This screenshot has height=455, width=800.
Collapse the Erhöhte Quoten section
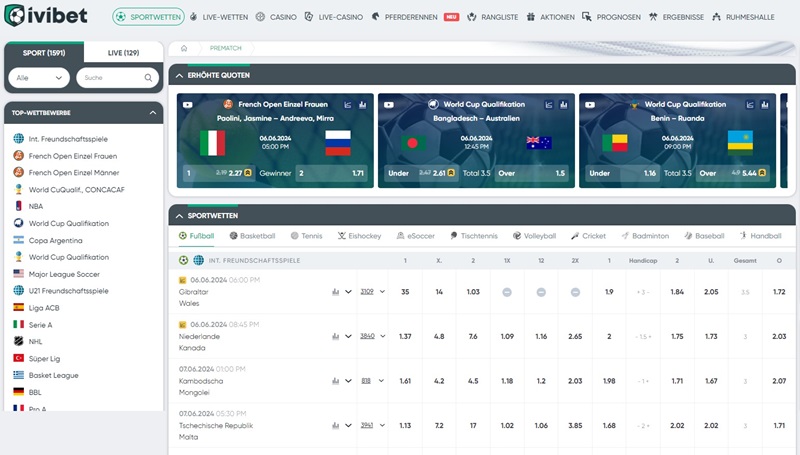click(179, 75)
